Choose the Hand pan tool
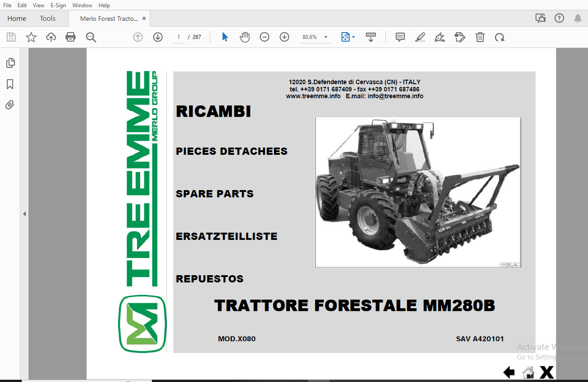 coord(245,37)
